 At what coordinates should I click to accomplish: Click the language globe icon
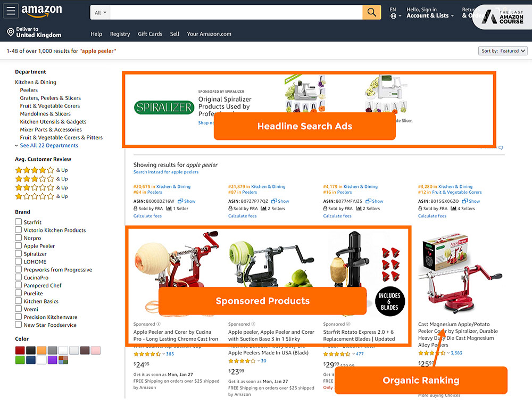[x=393, y=16]
